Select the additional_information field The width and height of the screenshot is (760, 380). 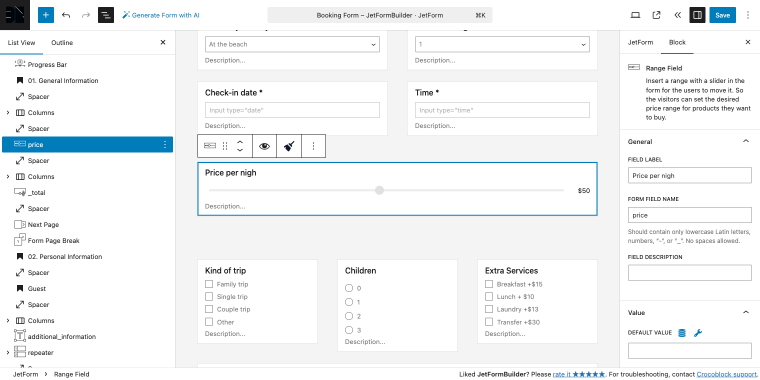point(87,336)
